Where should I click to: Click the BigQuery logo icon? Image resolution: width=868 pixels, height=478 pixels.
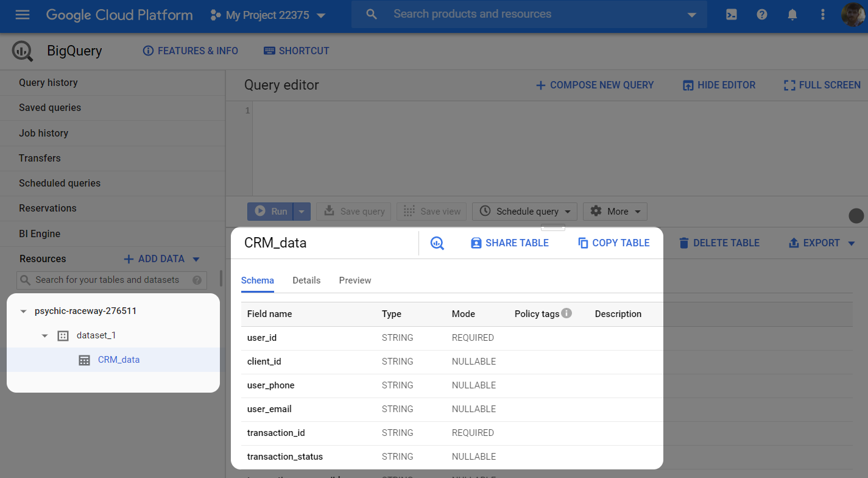click(x=23, y=51)
